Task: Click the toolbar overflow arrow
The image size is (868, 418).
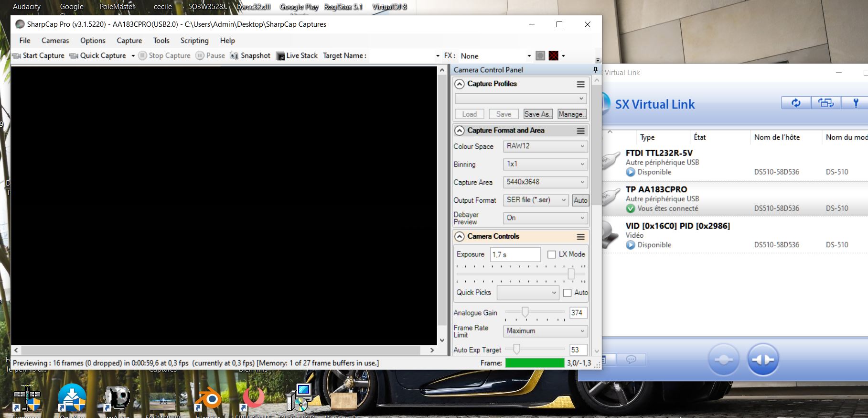Action: pos(598,60)
